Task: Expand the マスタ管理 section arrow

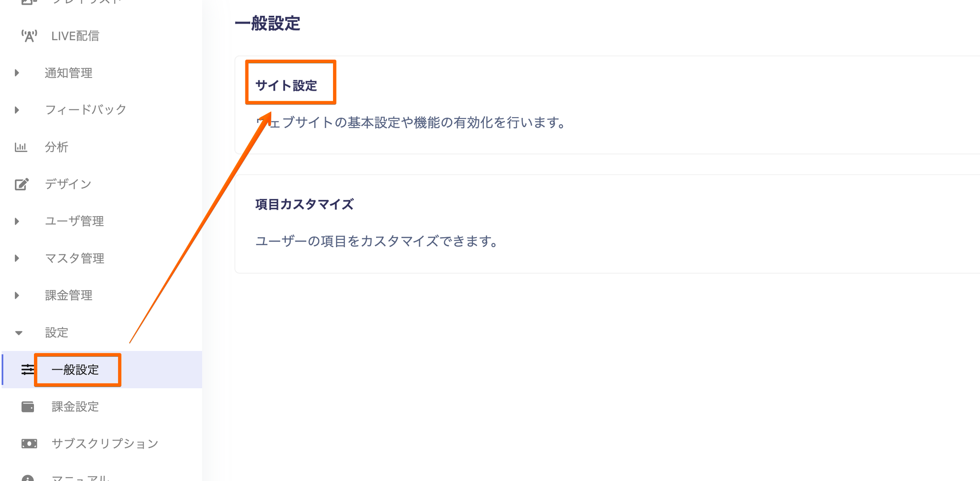Action: [17, 258]
